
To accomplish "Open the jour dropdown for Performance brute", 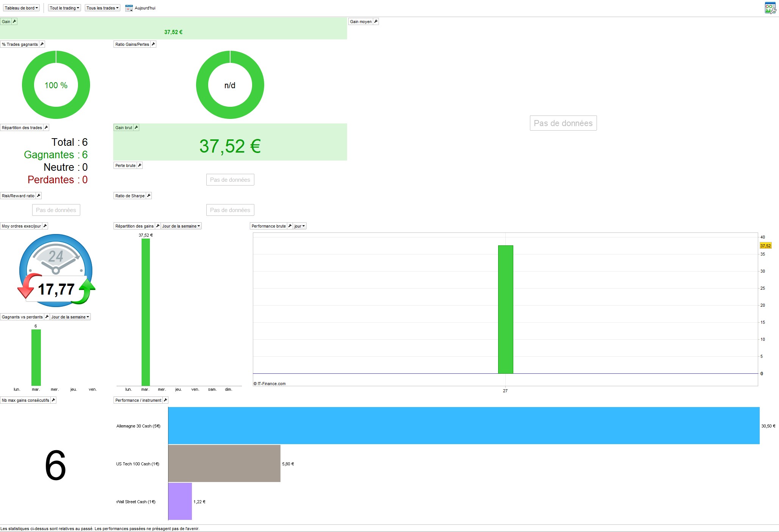I will 299,226.
